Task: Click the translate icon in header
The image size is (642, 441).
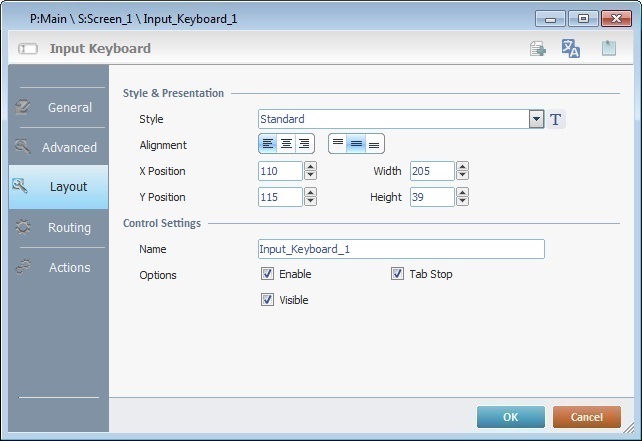Action: click(571, 49)
